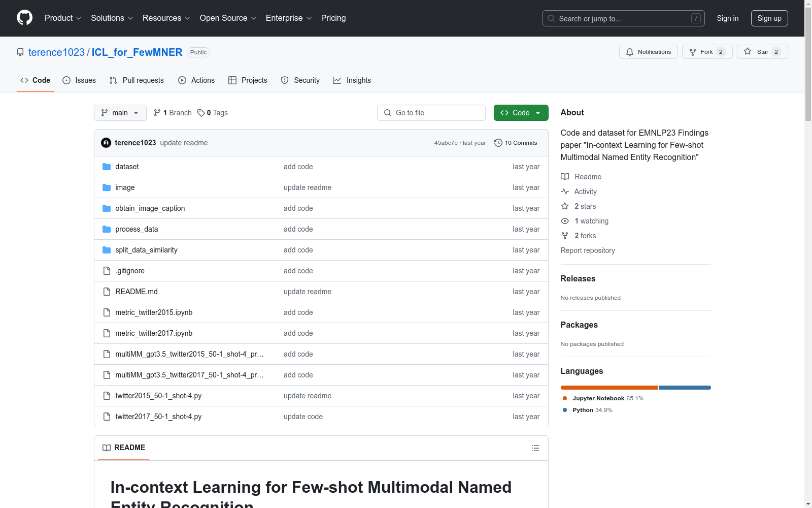Viewport: 812px width, 508px height.
Task: Click Report repository link
Action: (x=588, y=250)
